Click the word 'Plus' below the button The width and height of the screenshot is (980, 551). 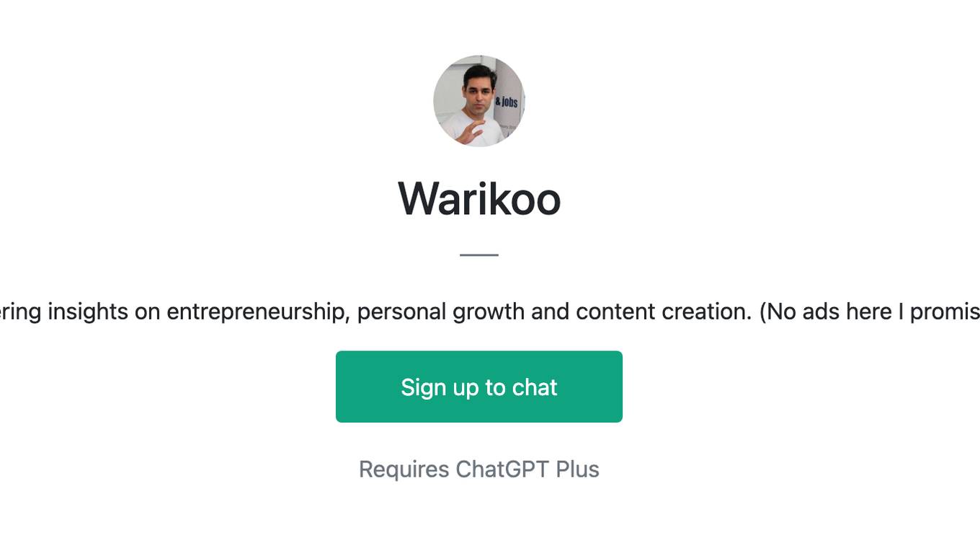click(x=578, y=469)
